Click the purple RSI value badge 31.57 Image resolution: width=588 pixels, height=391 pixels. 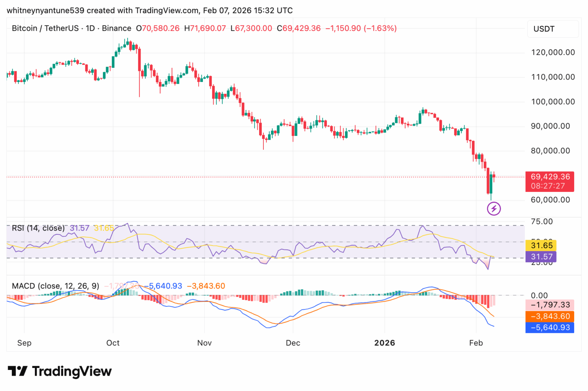click(541, 257)
